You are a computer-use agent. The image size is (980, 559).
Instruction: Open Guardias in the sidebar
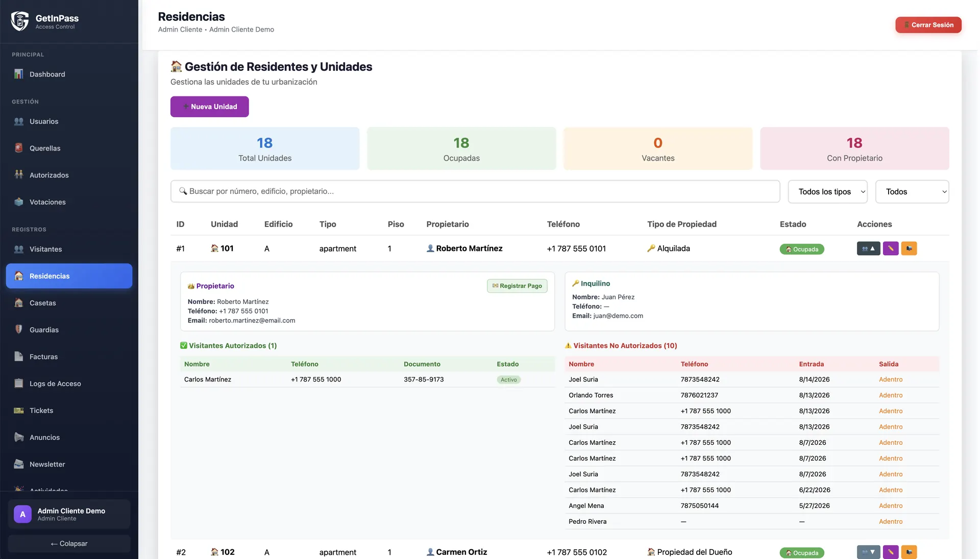pyautogui.click(x=69, y=330)
